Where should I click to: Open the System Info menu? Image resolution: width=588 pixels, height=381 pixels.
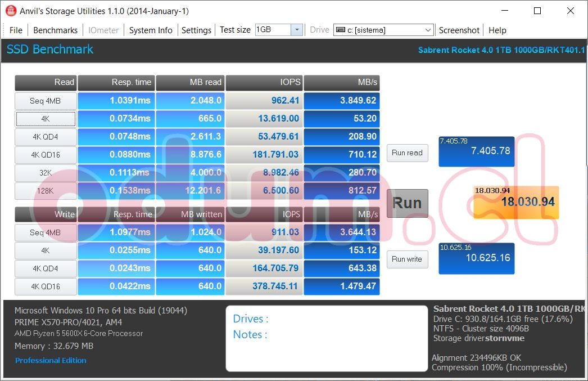(151, 30)
